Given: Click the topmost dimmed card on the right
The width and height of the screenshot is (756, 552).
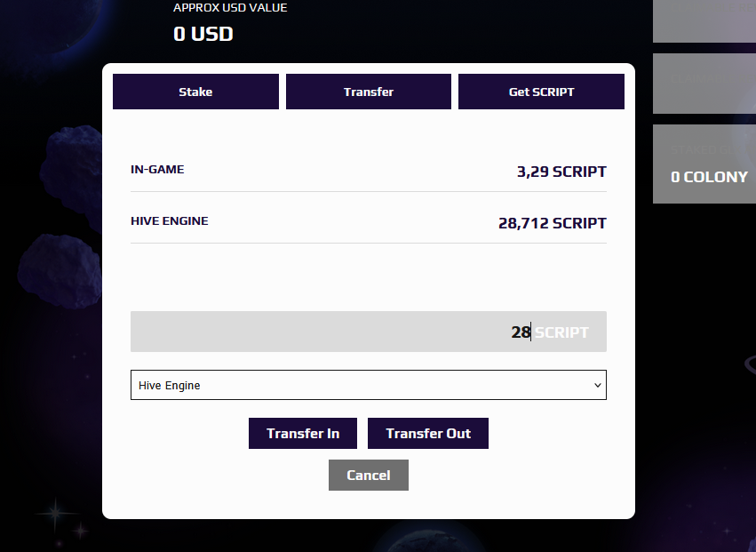Looking at the screenshot, I should [x=704, y=20].
